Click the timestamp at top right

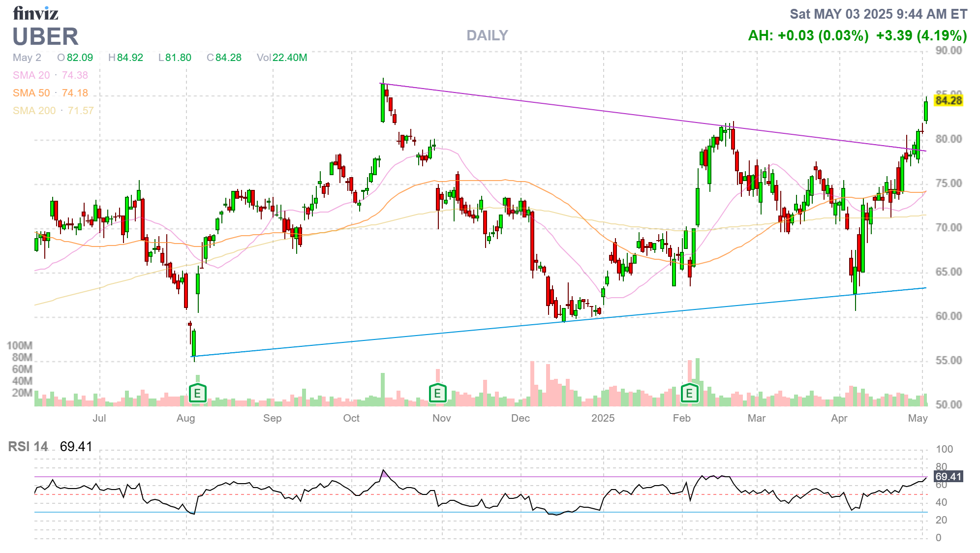coord(878,14)
